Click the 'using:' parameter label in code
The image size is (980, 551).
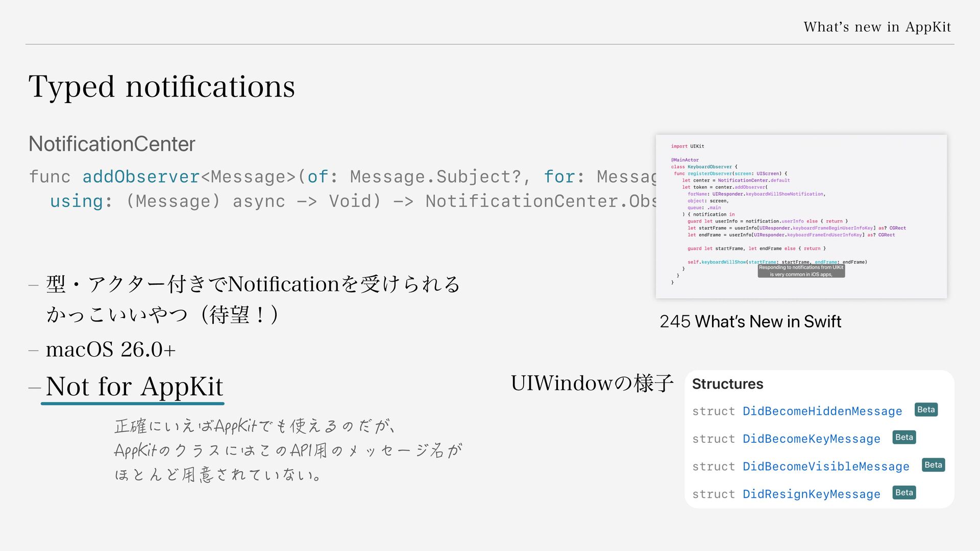coord(81,201)
